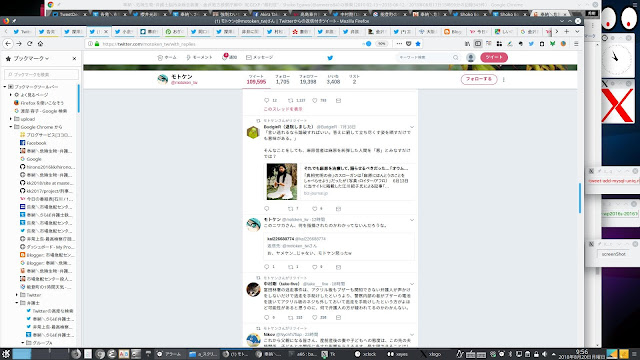The width and height of the screenshot is (640, 360).
Task: Open the tweet menu chevron on モトケン tweet
Action: click(412, 220)
